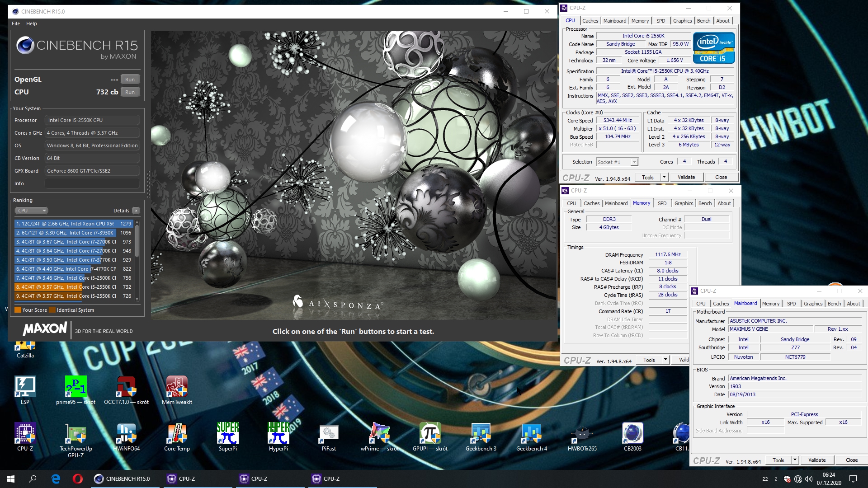Launch Opera browser from taskbar
868x488 pixels.
77,479
